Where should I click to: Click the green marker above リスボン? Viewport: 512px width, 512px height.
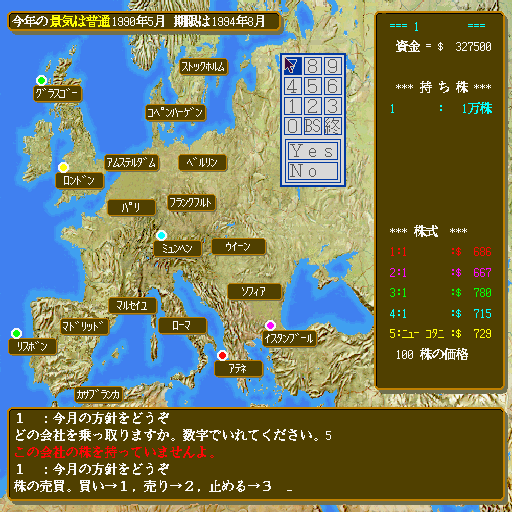coord(16,333)
